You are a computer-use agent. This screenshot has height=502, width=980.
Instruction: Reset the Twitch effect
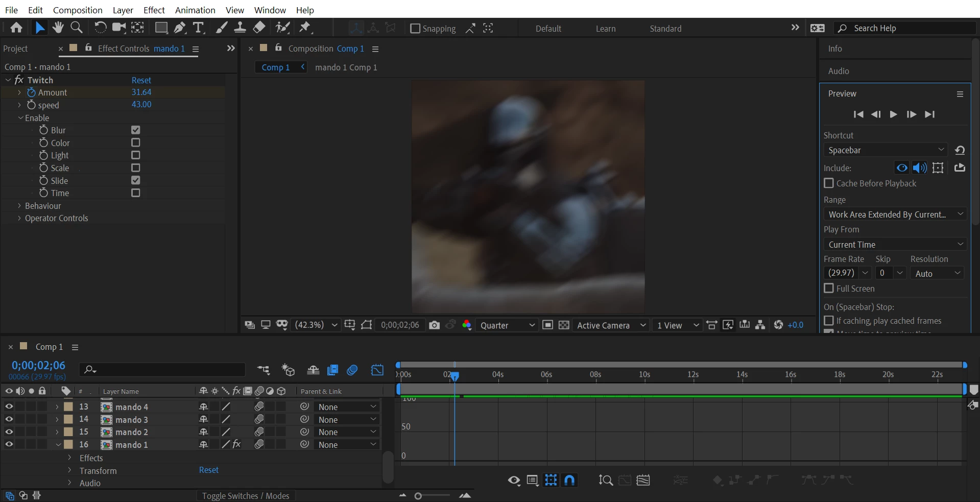pyautogui.click(x=141, y=80)
